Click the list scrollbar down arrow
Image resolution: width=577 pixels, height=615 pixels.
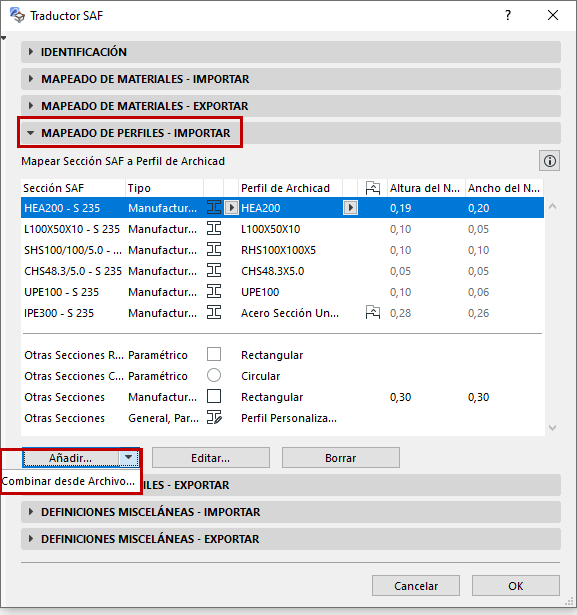[x=552, y=428]
